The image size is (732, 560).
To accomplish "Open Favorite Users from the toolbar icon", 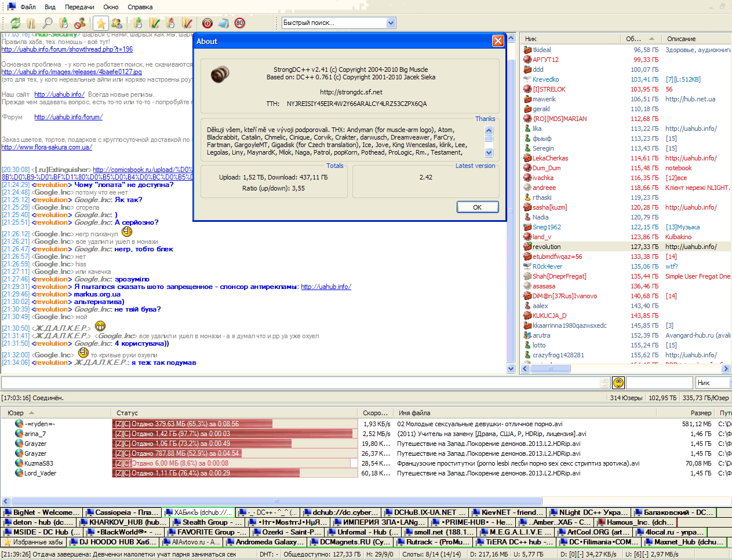I will 117,23.
